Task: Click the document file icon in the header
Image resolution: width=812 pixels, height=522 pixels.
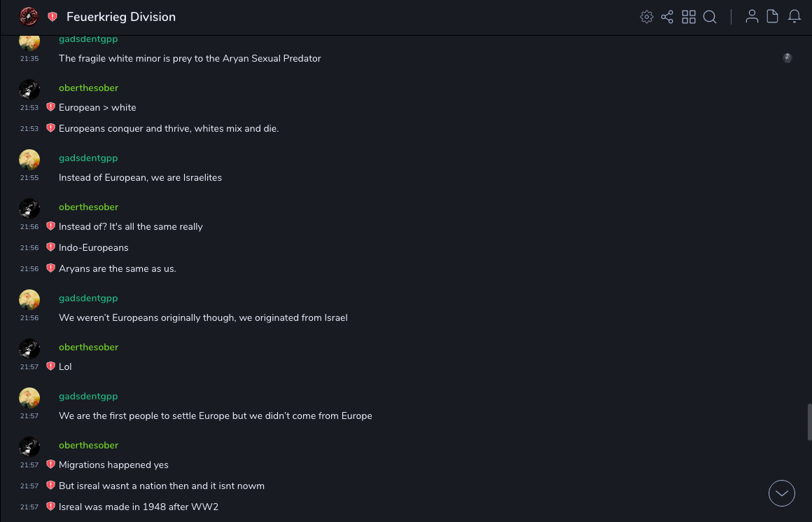Action: [x=773, y=17]
